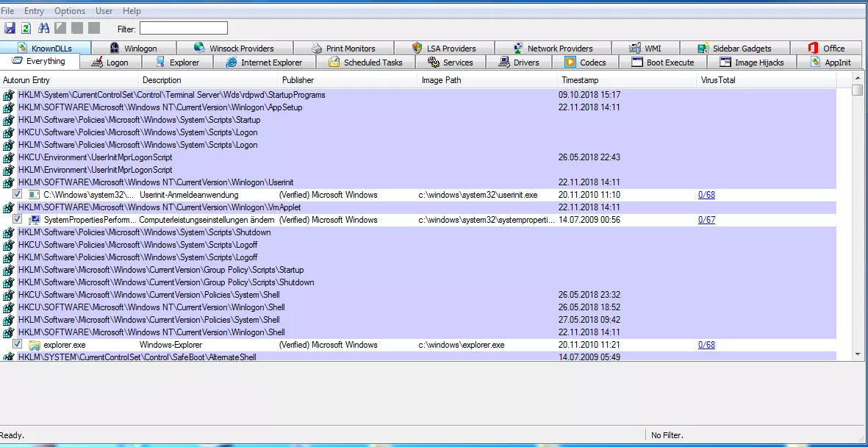The width and height of the screenshot is (868, 447).
Task: Click the Save toolbar icon
Action: pyautogui.click(x=10, y=29)
